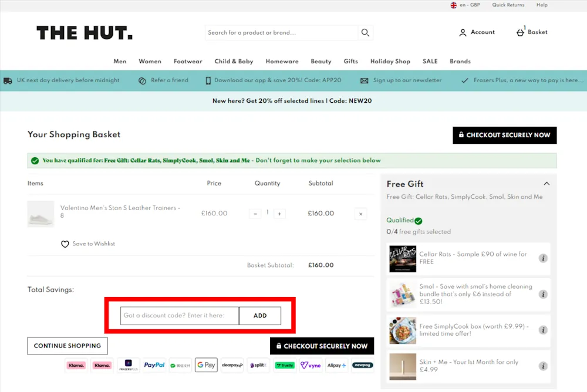Click Sign up to our newsletter

(x=407, y=80)
